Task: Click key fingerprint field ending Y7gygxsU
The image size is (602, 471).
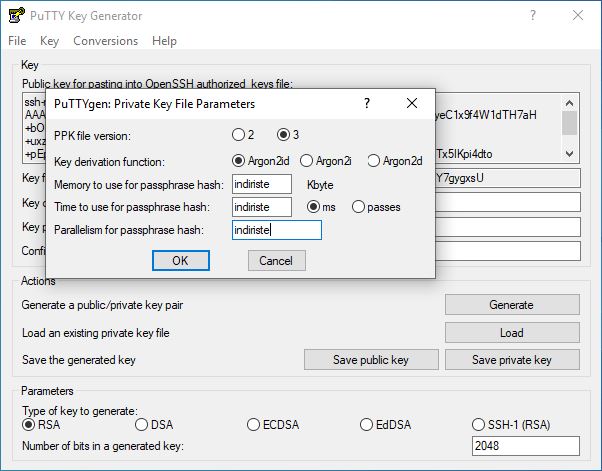Action: tap(508, 178)
